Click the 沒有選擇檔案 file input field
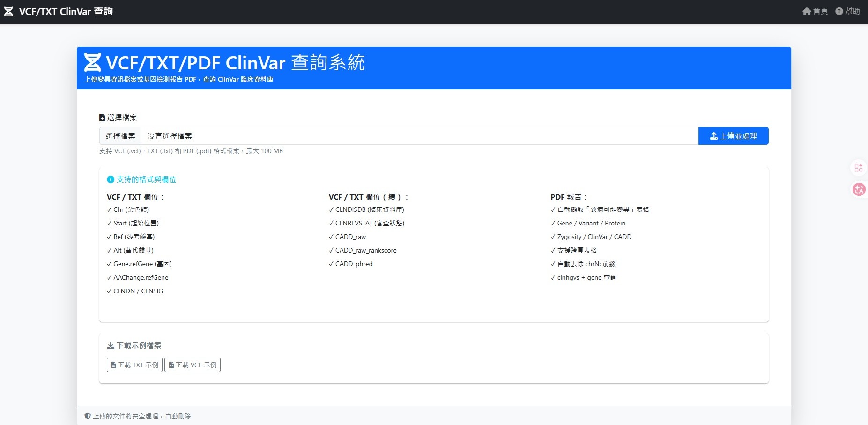The image size is (868, 425). [x=399, y=136]
